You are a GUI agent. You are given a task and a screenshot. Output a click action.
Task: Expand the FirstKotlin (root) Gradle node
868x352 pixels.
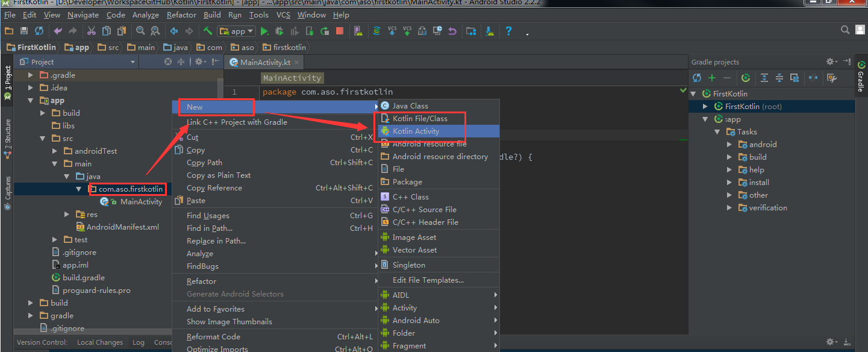pos(705,107)
